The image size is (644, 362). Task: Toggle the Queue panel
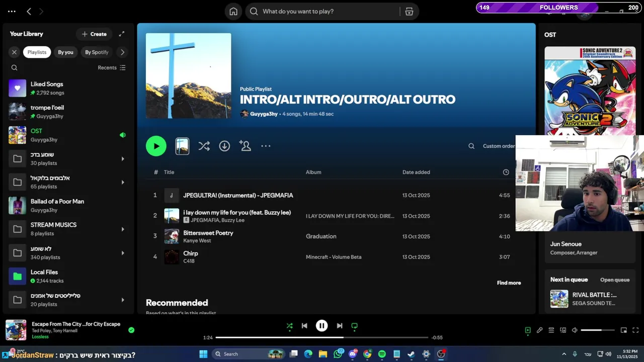click(551, 330)
